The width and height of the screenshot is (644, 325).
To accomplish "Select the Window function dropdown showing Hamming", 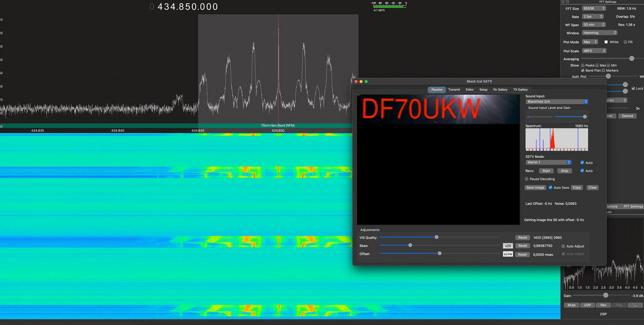I will pos(599,33).
